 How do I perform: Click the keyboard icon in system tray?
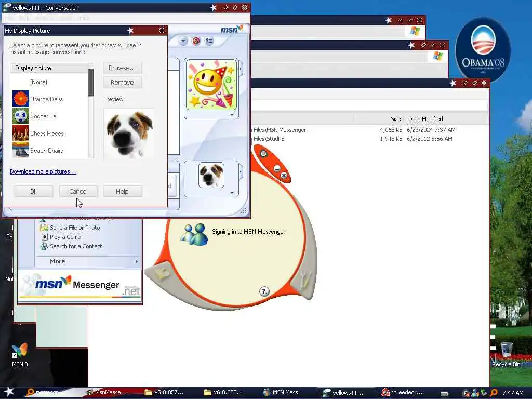click(444, 394)
